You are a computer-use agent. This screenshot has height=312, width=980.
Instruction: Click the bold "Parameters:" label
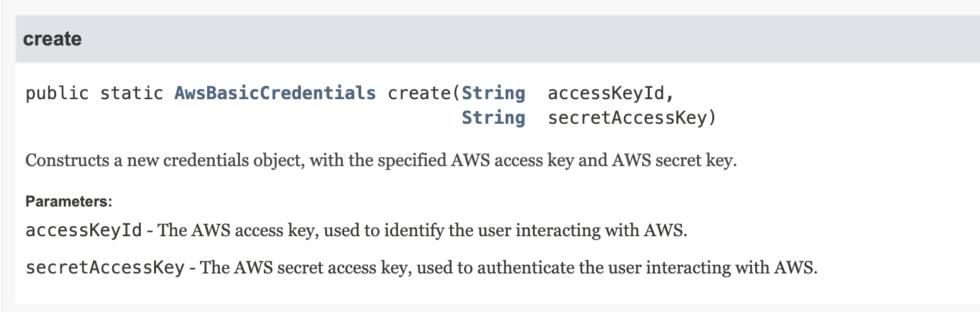tap(69, 202)
